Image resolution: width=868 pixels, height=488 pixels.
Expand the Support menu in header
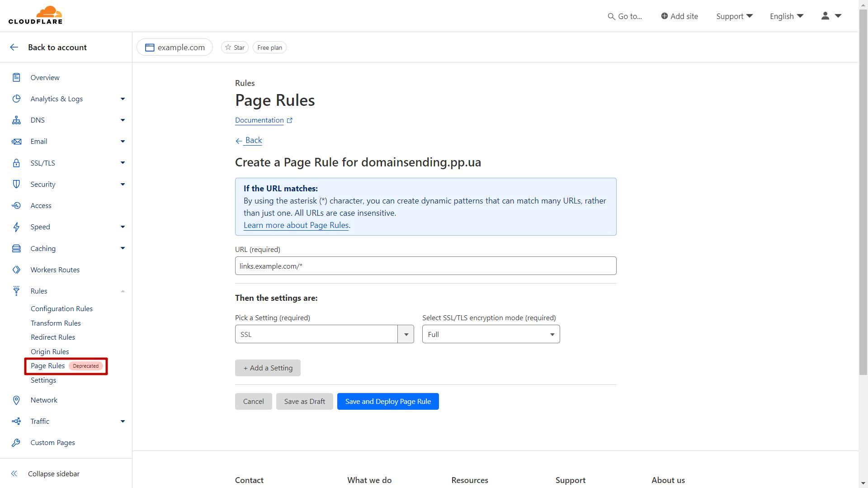pyautogui.click(x=734, y=16)
